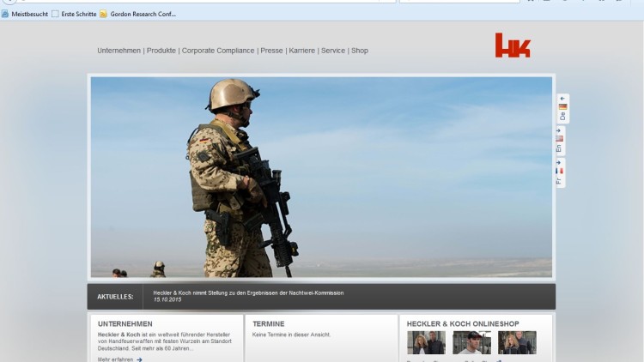The height and width of the screenshot is (362, 644).
Task: Read the Nachtwei-Kommission news headline
Action: (x=248, y=293)
